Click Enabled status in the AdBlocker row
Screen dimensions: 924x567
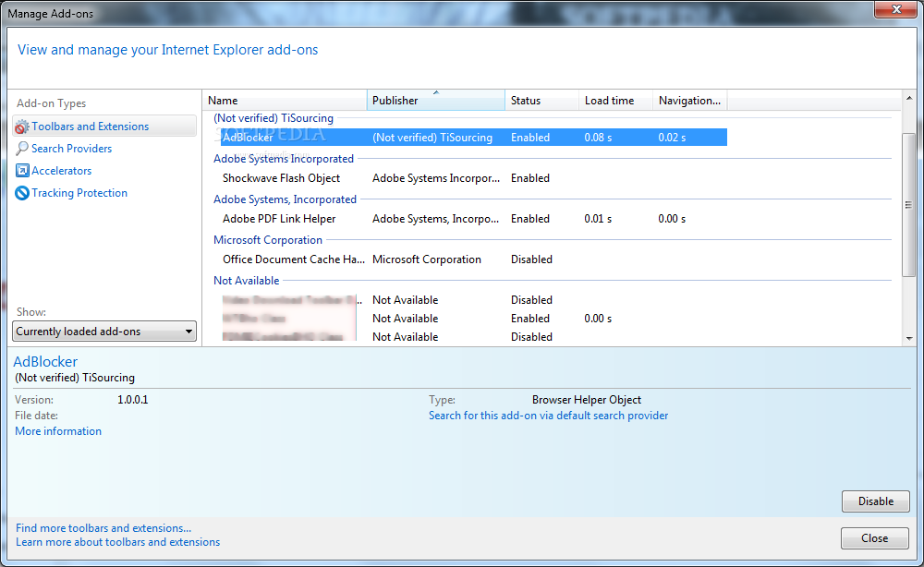(x=530, y=138)
